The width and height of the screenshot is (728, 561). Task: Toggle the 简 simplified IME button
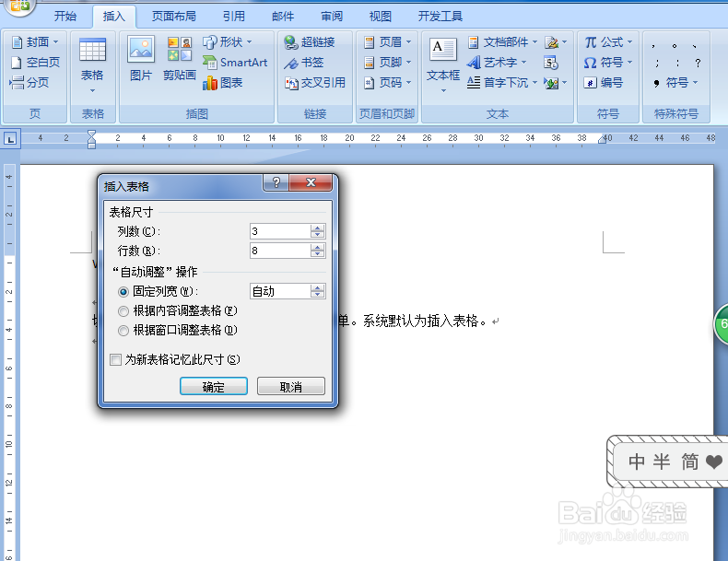[689, 462]
